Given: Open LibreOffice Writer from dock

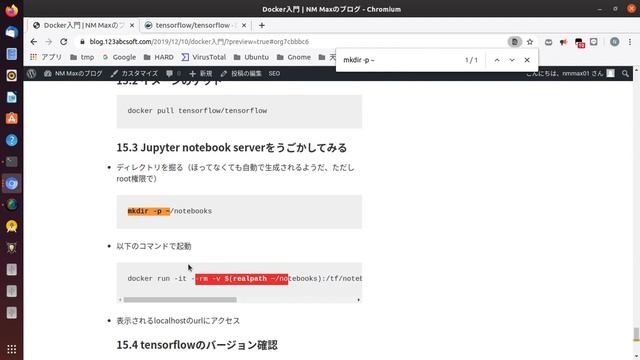Looking at the screenshot, I should click(x=11, y=97).
